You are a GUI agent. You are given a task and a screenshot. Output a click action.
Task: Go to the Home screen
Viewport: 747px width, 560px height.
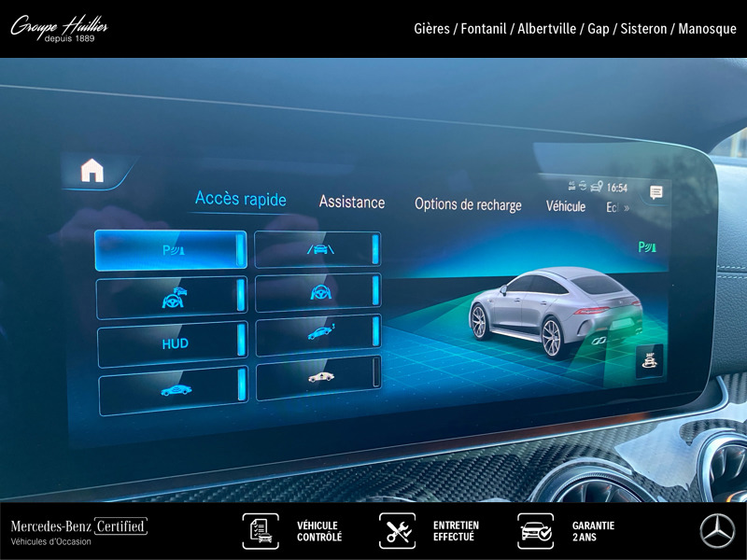[92, 171]
